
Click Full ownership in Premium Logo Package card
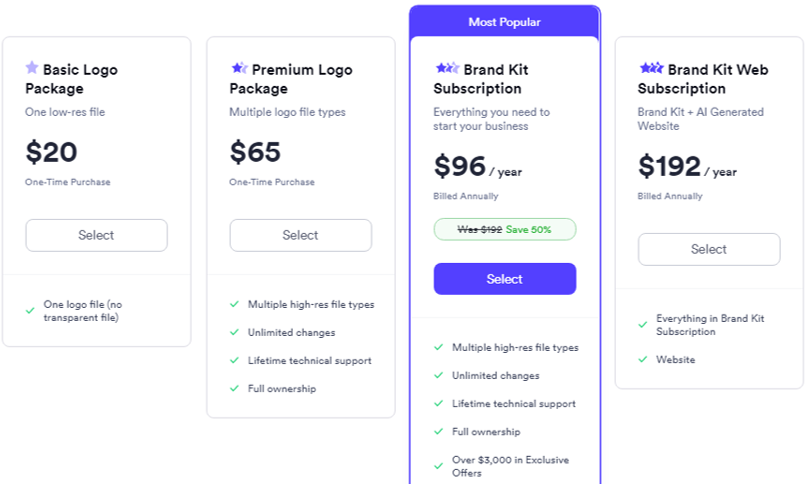tap(282, 388)
